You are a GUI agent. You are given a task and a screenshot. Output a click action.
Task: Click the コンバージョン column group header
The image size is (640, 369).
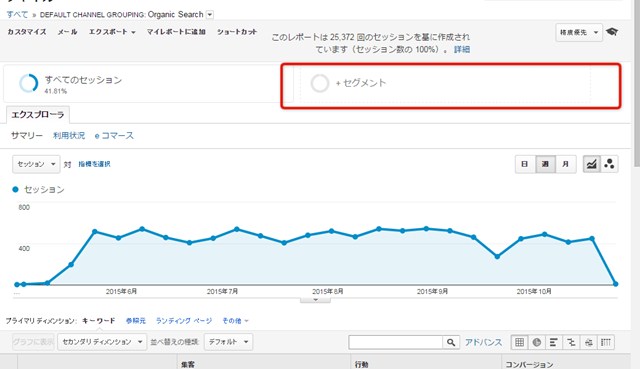pyautogui.click(x=529, y=365)
